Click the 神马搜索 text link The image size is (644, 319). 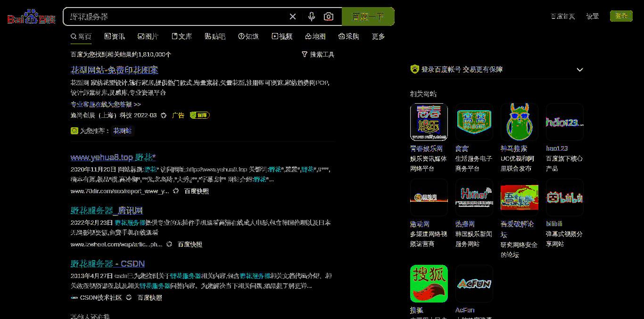pyautogui.click(x=514, y=148)
